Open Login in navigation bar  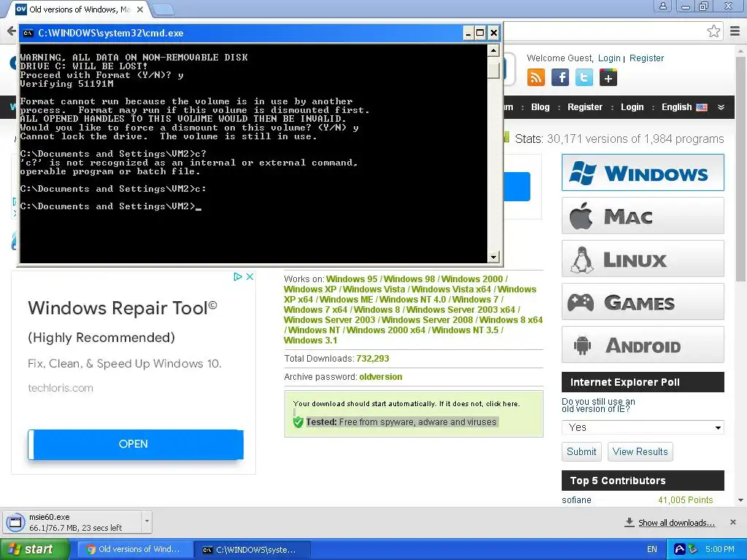(x=632, y=107)
